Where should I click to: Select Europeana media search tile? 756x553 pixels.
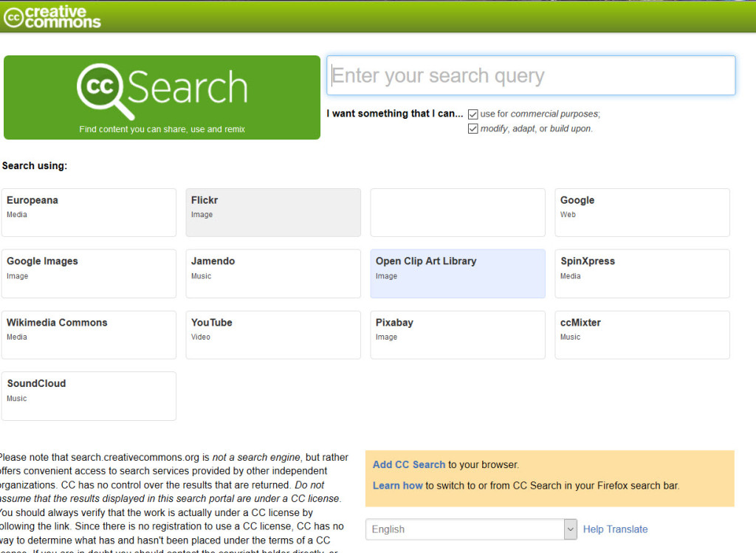click(89, 213)
